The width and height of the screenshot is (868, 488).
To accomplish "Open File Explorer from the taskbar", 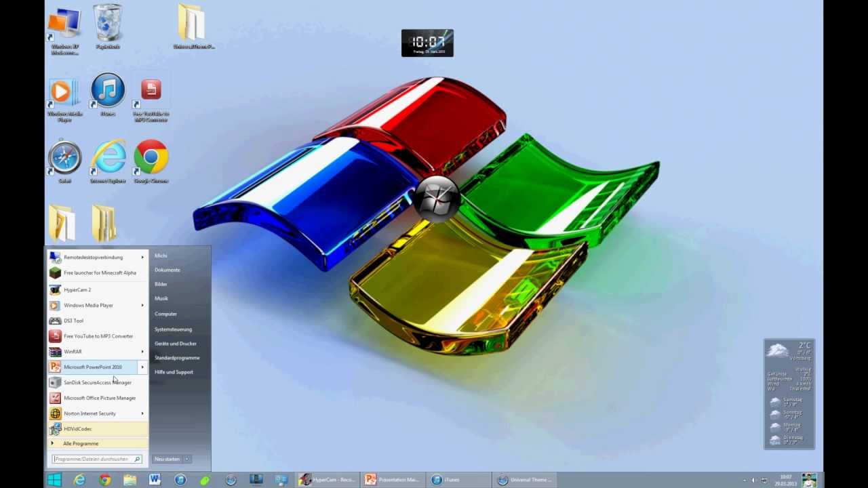I will pos(130,480).
